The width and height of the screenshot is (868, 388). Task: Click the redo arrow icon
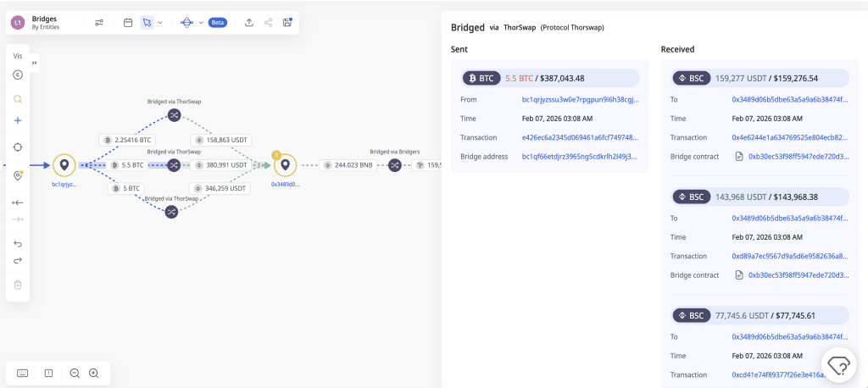coord(18,261)
